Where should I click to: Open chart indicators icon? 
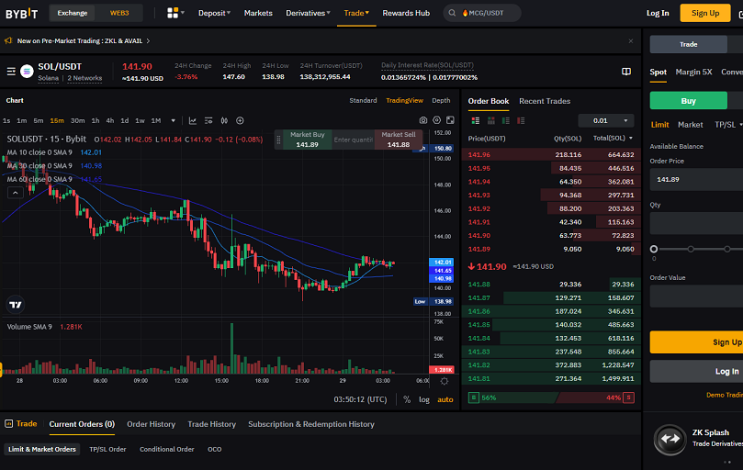[x=192, y=121]
